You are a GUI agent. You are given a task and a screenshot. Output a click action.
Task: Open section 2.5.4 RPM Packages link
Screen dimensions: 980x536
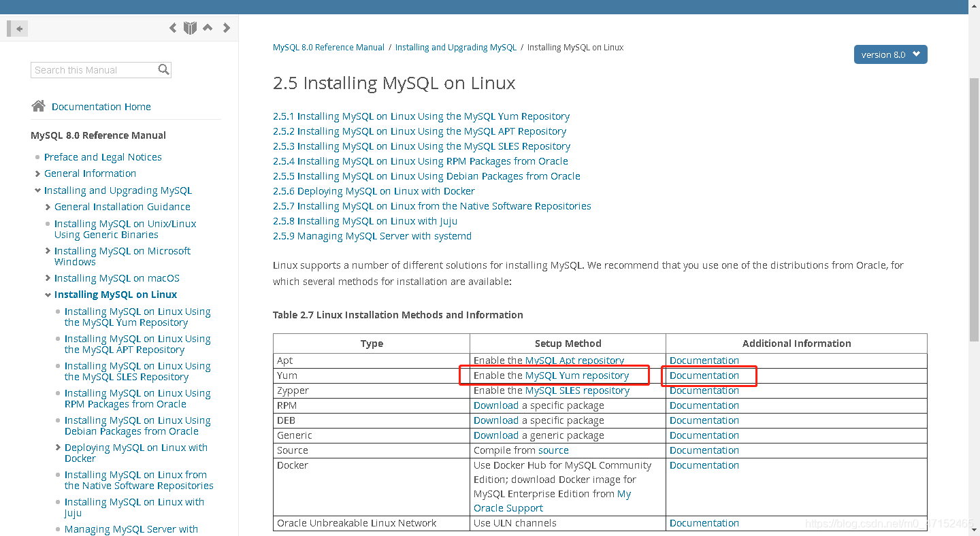421,161
